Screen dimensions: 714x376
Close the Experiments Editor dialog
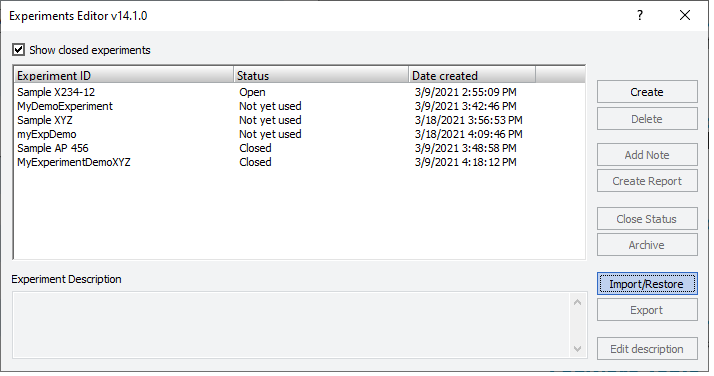click(684, 15)
